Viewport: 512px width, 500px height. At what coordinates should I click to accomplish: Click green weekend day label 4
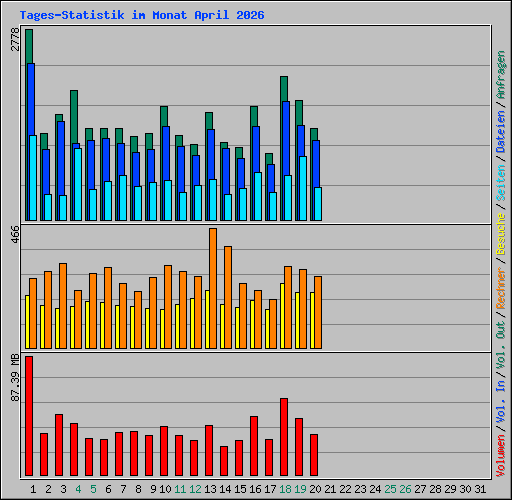click(78, 489)
